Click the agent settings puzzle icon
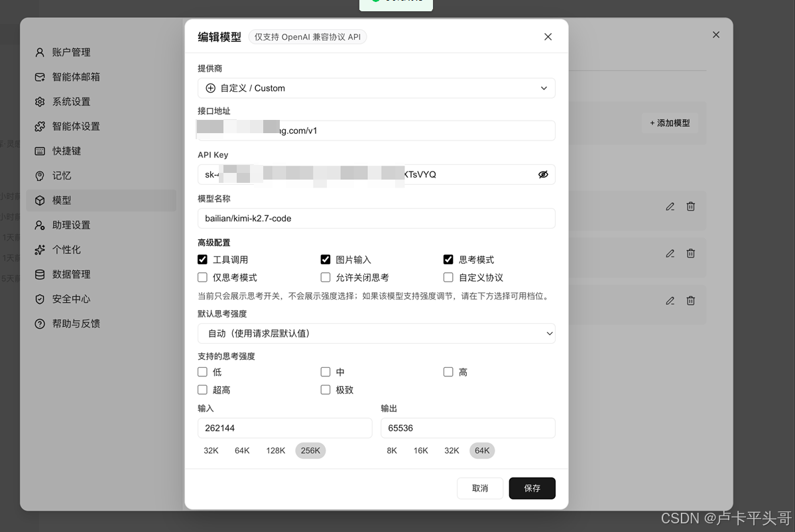This screenshot has width=795, height=532. pos(40,127)
